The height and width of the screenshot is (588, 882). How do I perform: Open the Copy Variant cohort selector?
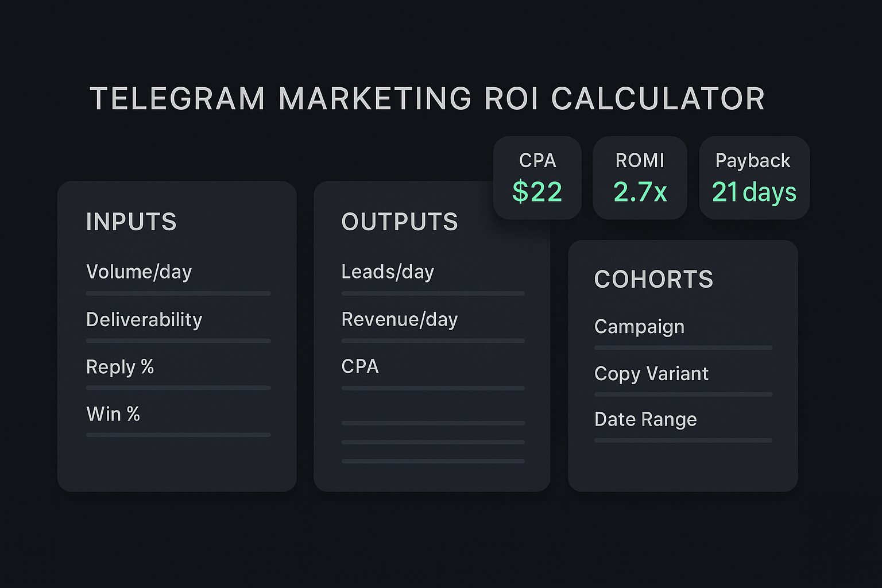[683, 380]
